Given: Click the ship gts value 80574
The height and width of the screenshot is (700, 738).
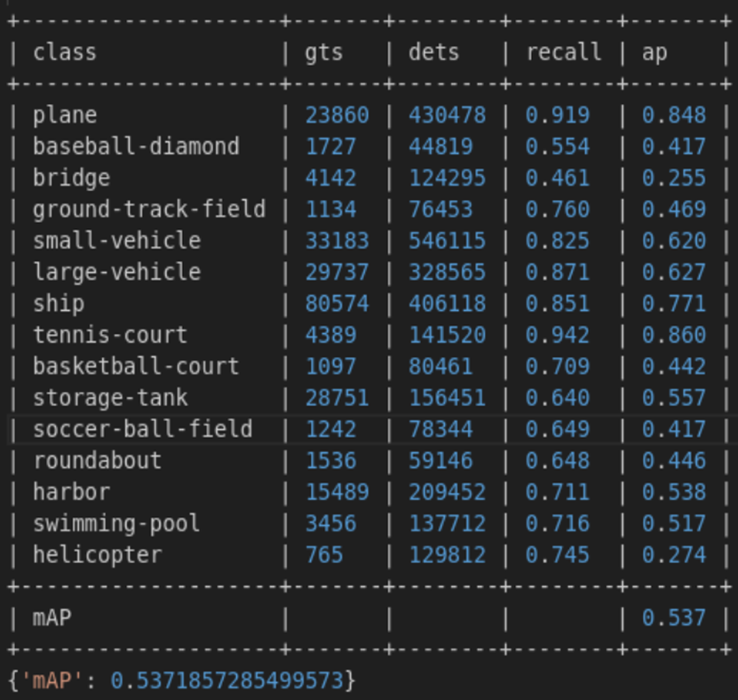Looking at the screenshot, I should [337, 304].
